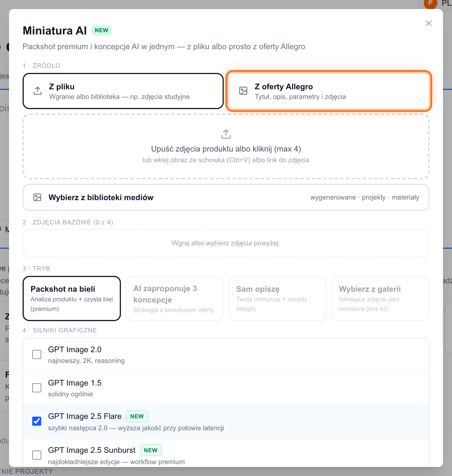Screen dimensions: 452x476
Task: Enable the GPT Image 1.5 checkbox
Action: pos(37,388)
